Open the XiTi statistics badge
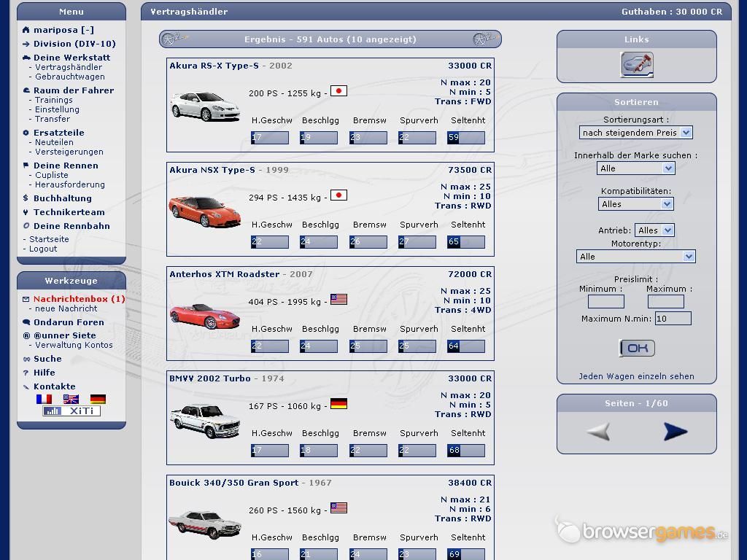The image size is (747, 560). point(71,411)
